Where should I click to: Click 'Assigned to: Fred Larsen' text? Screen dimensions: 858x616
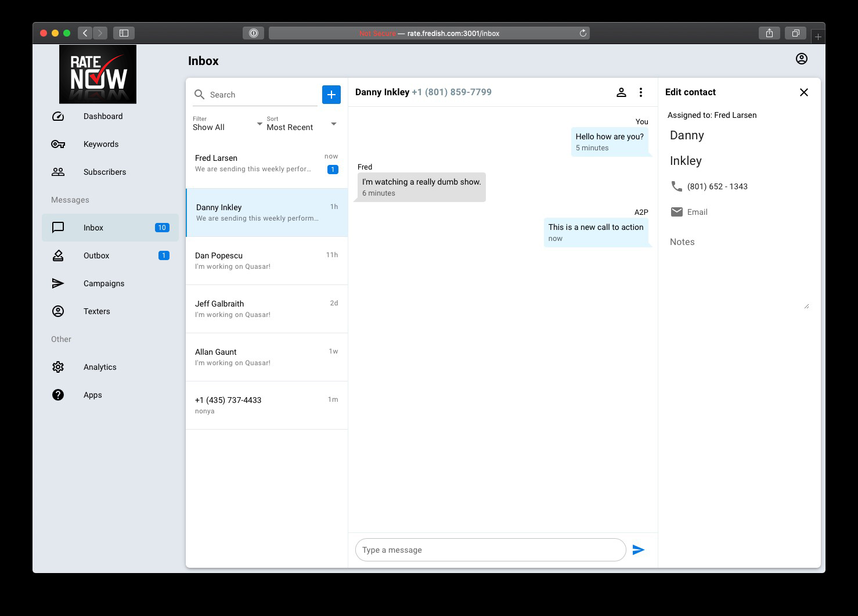[x=712, y=115]
